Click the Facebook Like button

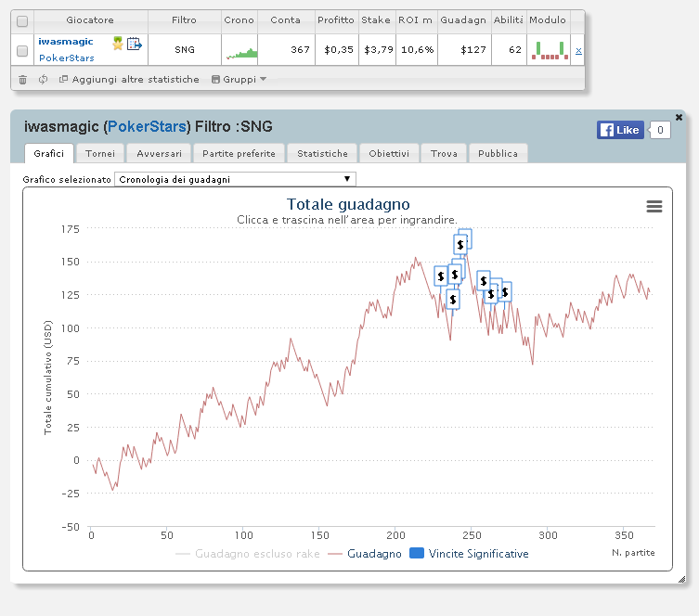coord(620,130)
